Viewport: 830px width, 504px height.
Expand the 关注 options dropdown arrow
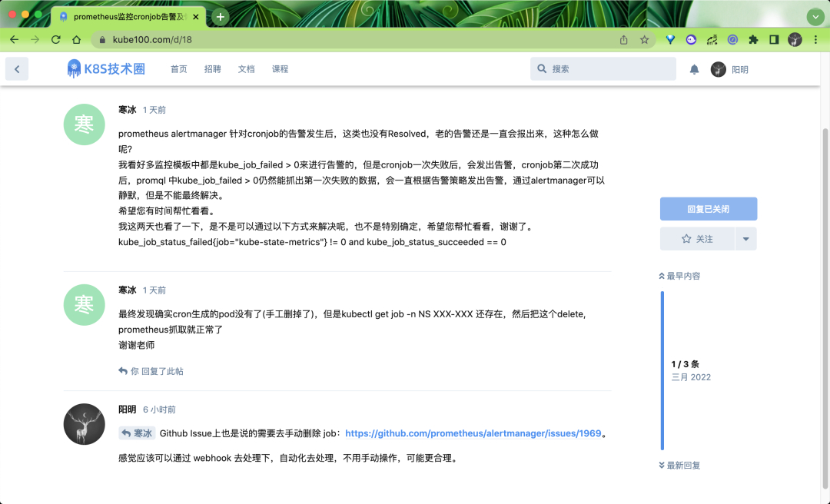[745, 239]
